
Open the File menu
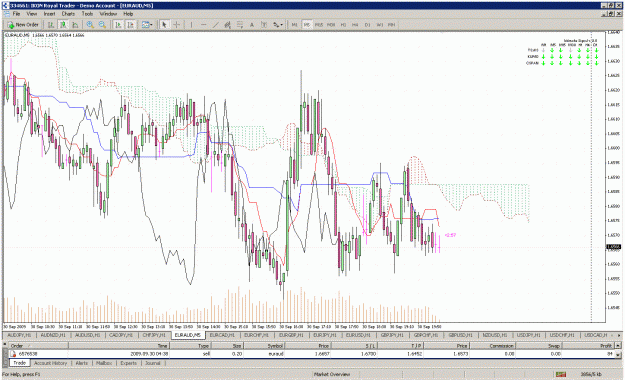pos(16,14)
